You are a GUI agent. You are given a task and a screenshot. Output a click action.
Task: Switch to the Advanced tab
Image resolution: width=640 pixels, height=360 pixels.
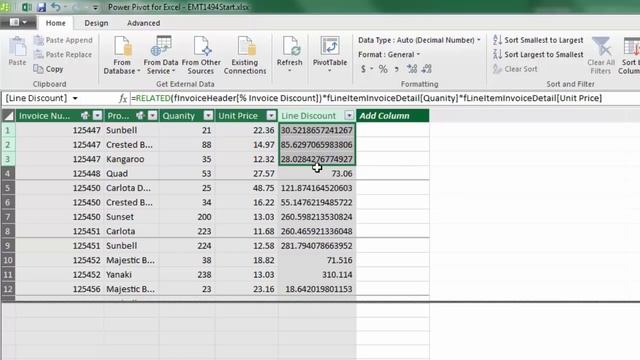coord(144,23)
